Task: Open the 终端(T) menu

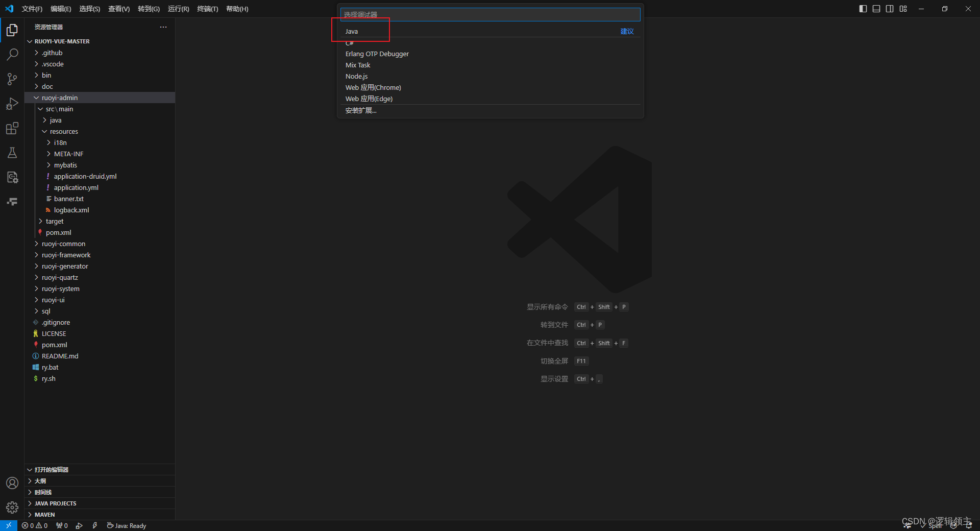Action: (207, 9)
